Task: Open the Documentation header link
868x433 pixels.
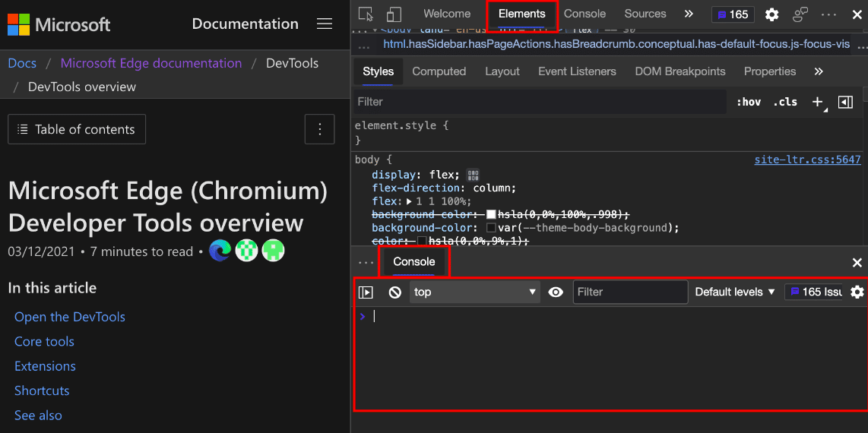Action: 246,24
